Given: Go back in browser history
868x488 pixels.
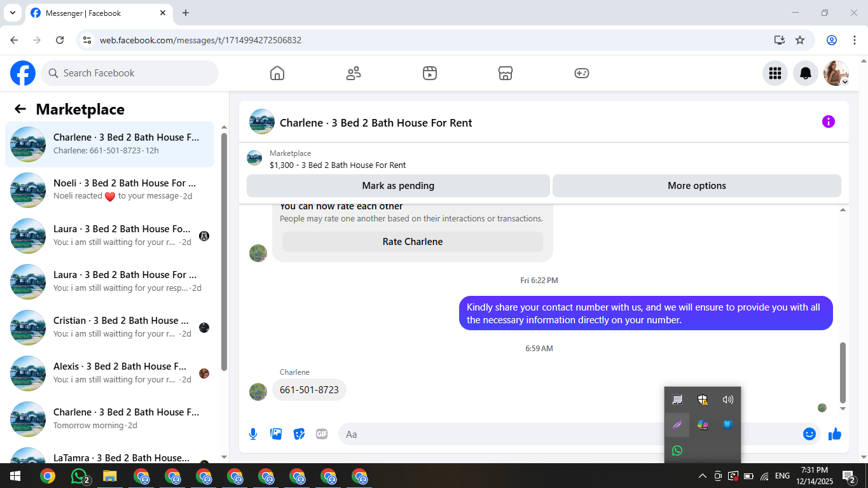Looking at the screenshot, I should click(x=14, y=40).
